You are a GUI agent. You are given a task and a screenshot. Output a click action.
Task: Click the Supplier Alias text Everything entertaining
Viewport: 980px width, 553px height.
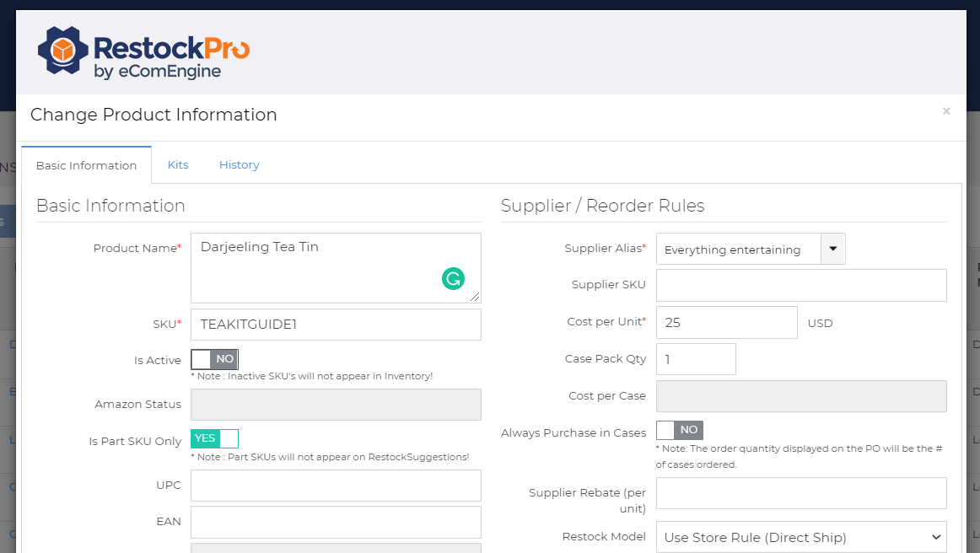pos(732,250)
